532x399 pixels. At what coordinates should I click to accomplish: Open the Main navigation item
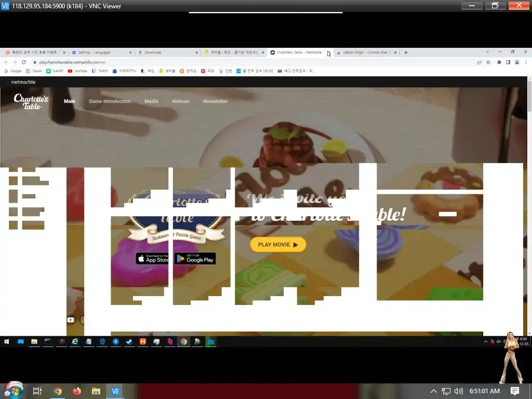click(x=70, y=101)
